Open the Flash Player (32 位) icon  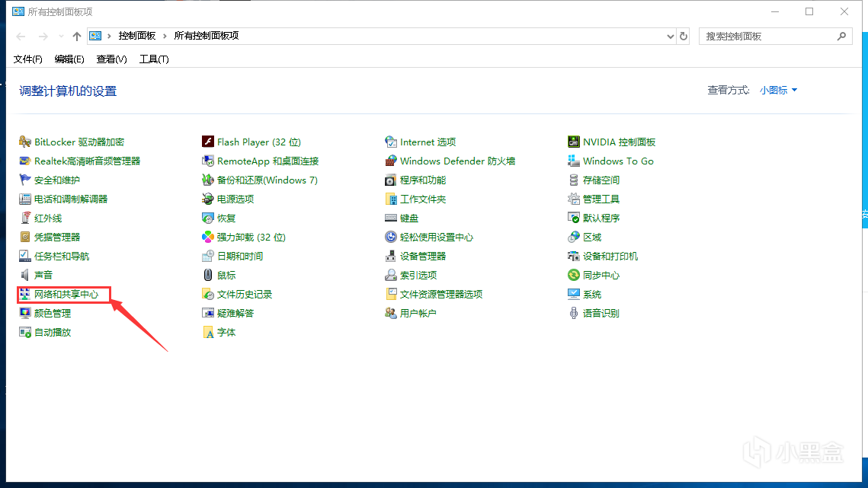tap(208, 142)
